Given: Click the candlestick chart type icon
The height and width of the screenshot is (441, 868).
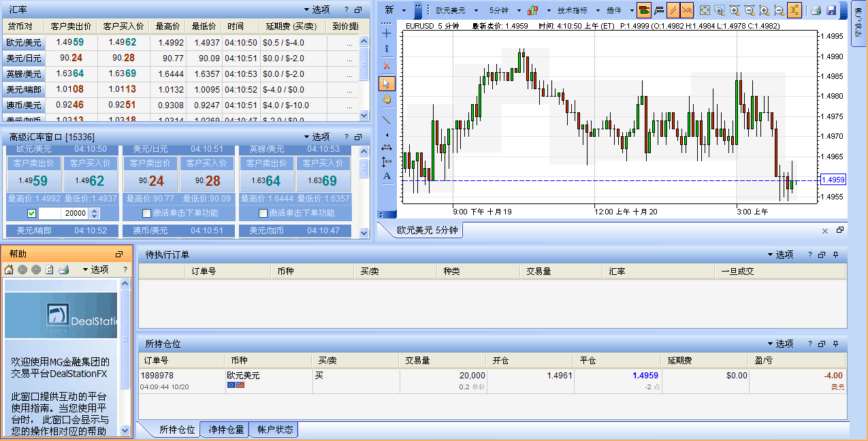Looking at the screenshot, I should coord(533,10).
